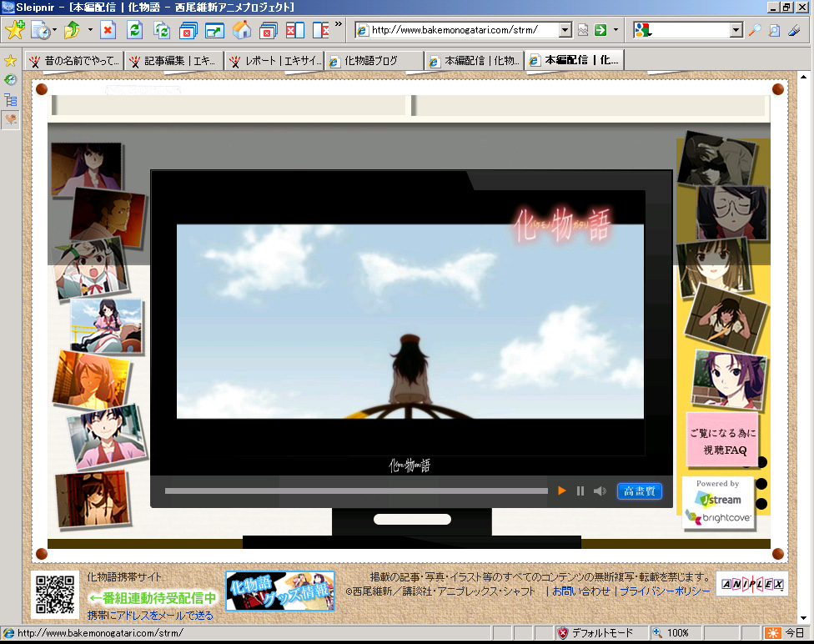814x644 pixels.
Task: Mute the video player speaker icon
Action: click(x=600, y=491)
